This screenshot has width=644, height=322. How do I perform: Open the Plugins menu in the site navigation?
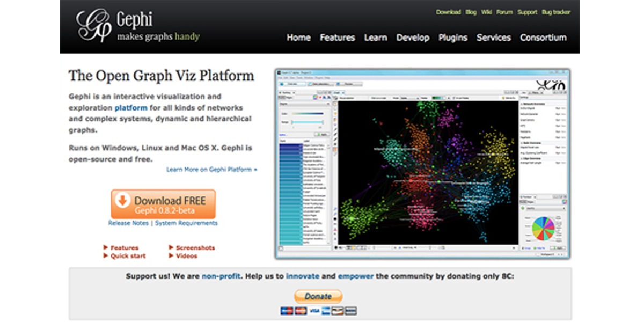pyautogui.click(x=453, y=38)
